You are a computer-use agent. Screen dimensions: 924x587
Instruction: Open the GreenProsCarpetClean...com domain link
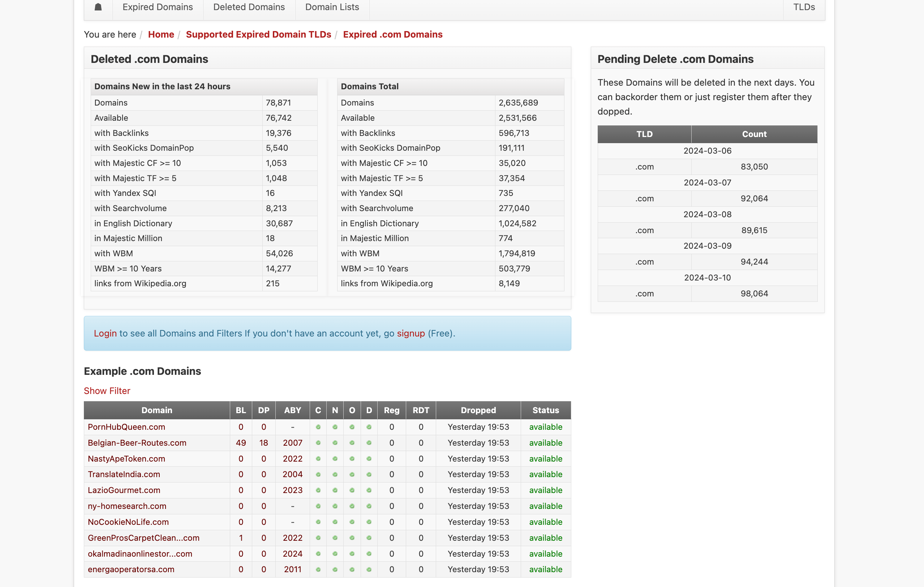pos(143,538)
